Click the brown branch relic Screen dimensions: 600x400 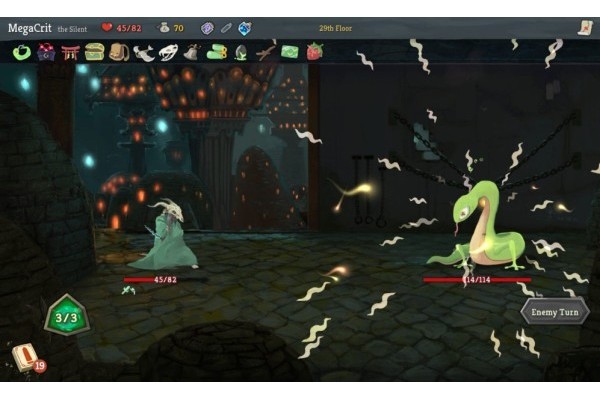click(x=266, y=52)
